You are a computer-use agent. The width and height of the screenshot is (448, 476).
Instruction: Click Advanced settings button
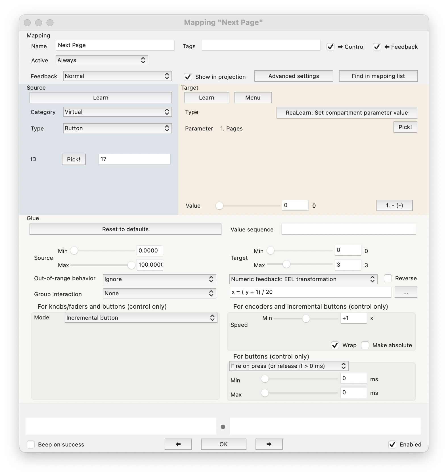(x=294, y=76)
